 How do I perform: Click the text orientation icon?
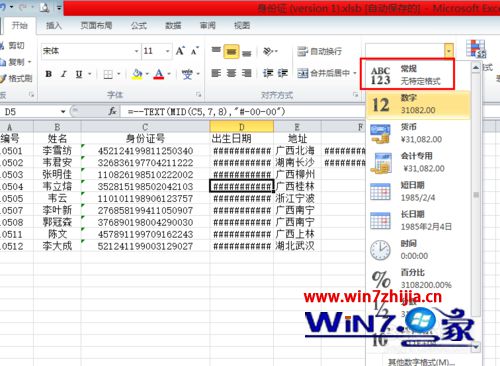click(268, 51)
